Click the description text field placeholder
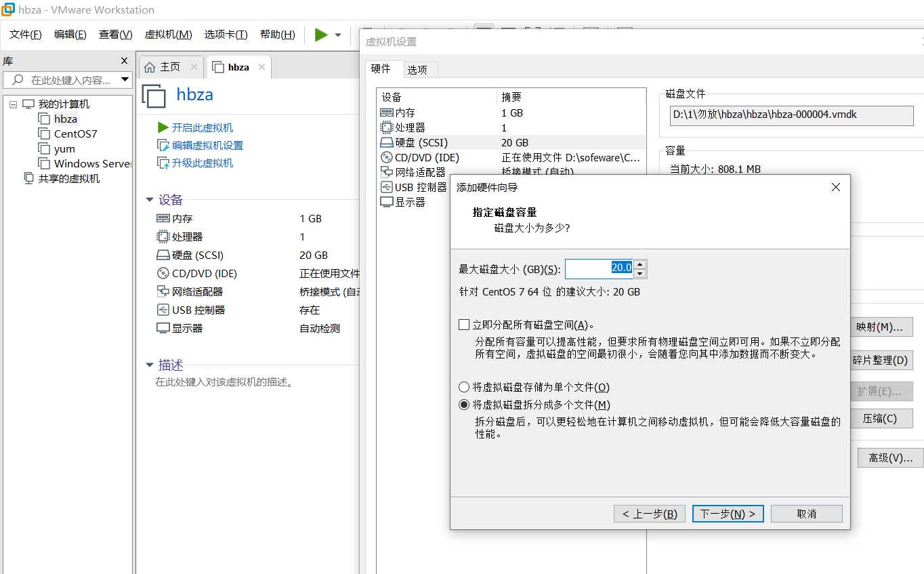This screenshot has width=924, height=574. pyautogui.click(x=224, y=382)
